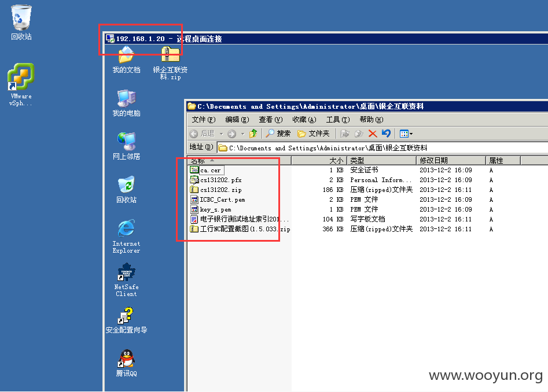
Task: Click the 搜索 search toolbar button
Action: pyautogui.click(x=278, y=134)
